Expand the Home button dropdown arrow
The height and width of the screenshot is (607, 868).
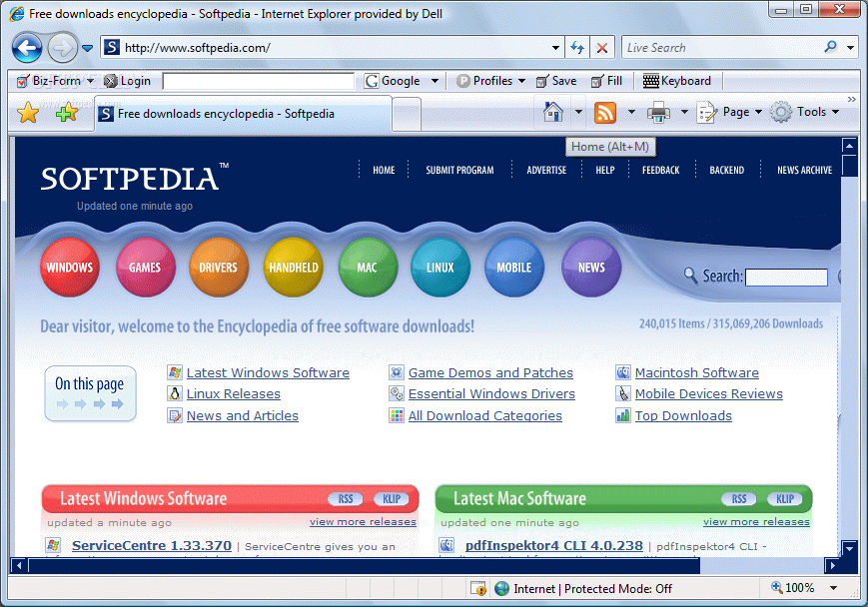[578, 112]
